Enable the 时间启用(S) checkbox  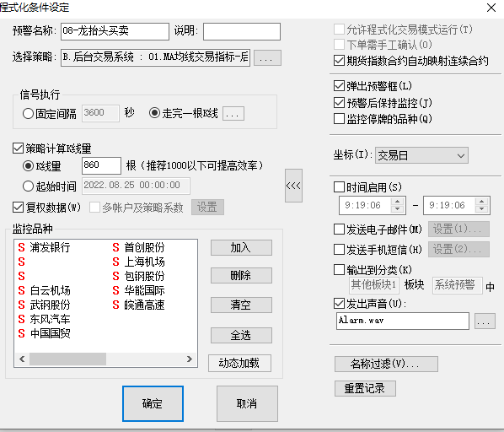[x=339, y=186]
